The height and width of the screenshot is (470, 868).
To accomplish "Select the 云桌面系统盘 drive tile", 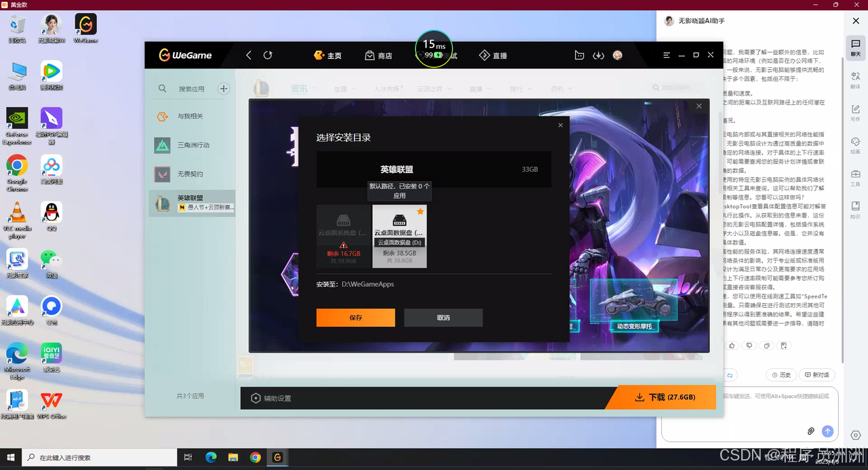I will 344,236.
